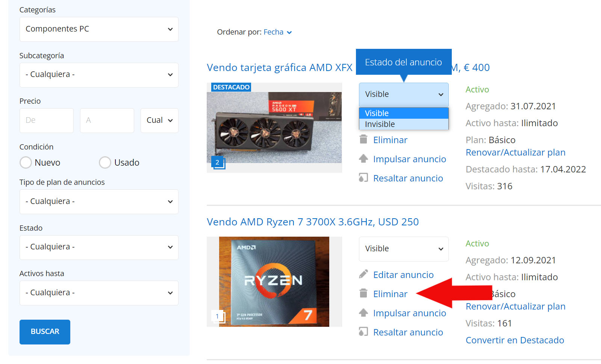
Task: Click Editar anuncio link for the Ryzen ad
Action: pos(403,275)
